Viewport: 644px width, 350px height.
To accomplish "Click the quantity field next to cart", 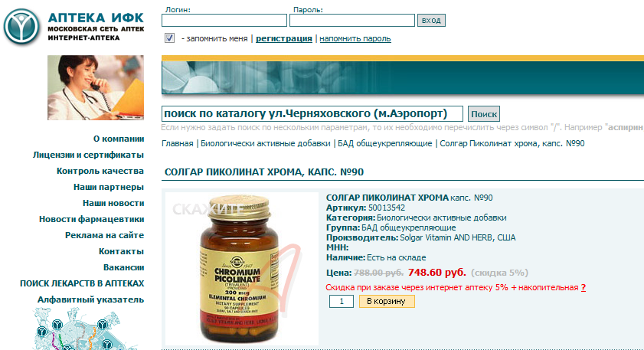I will pos(342,301).
